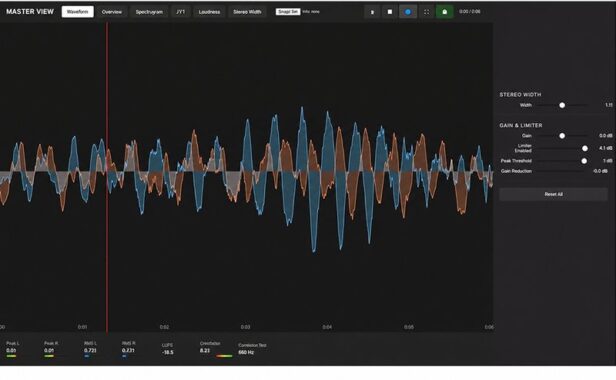Click the playback time counter 0:00 / 0:06
Viewport: 616px width, 380px height.
click(x=470, y=12)
